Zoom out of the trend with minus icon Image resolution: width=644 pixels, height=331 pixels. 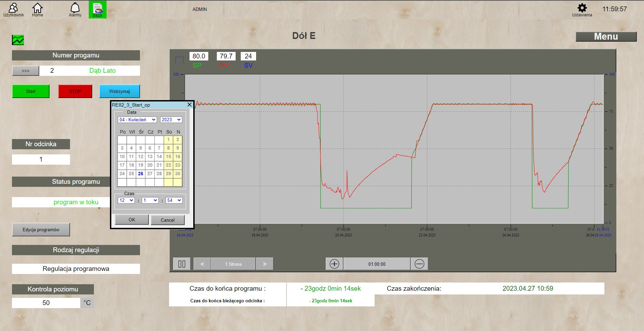(420, 263)
